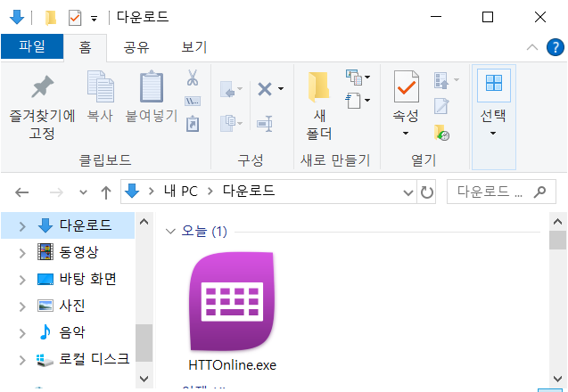The width and height of the screenshot is (568, 392).
Task: Collapse the 오늘 (1) group
Action: coord(170,231)
